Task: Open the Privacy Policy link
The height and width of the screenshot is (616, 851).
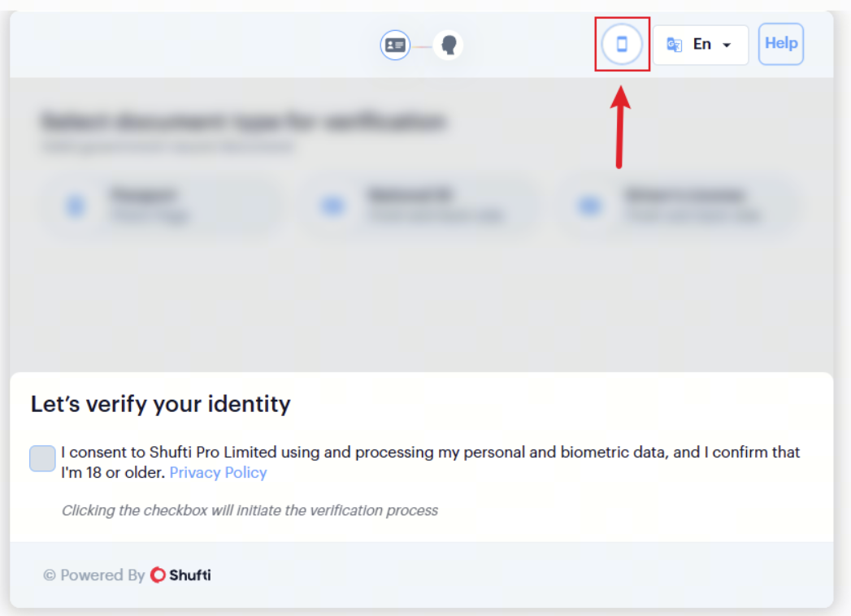Action: [218, 473]
